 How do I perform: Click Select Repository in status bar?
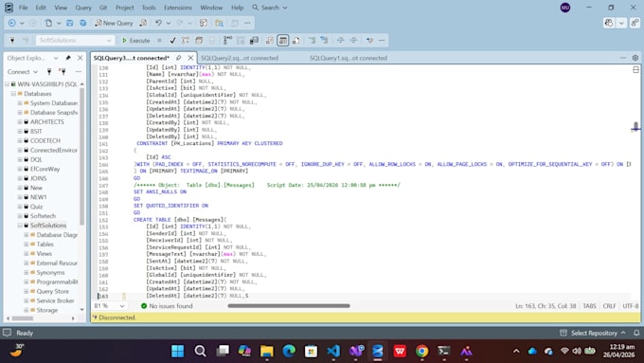tap(593, 333)
